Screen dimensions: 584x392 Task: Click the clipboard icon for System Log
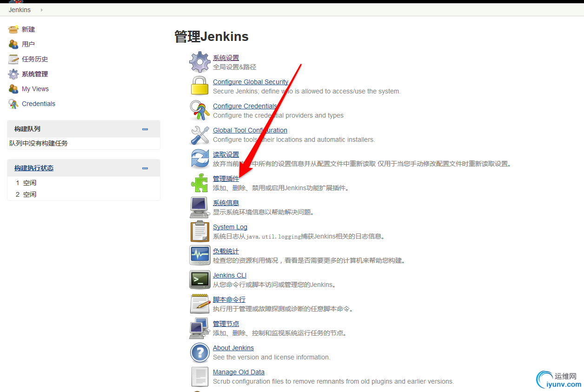[200, 231]
